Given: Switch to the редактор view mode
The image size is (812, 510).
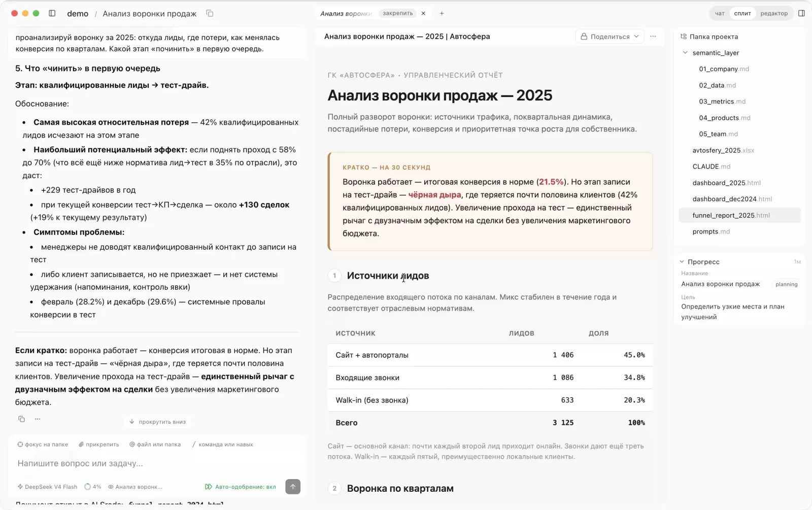Looking at the screenshot, I should click(x=774, y=13).
